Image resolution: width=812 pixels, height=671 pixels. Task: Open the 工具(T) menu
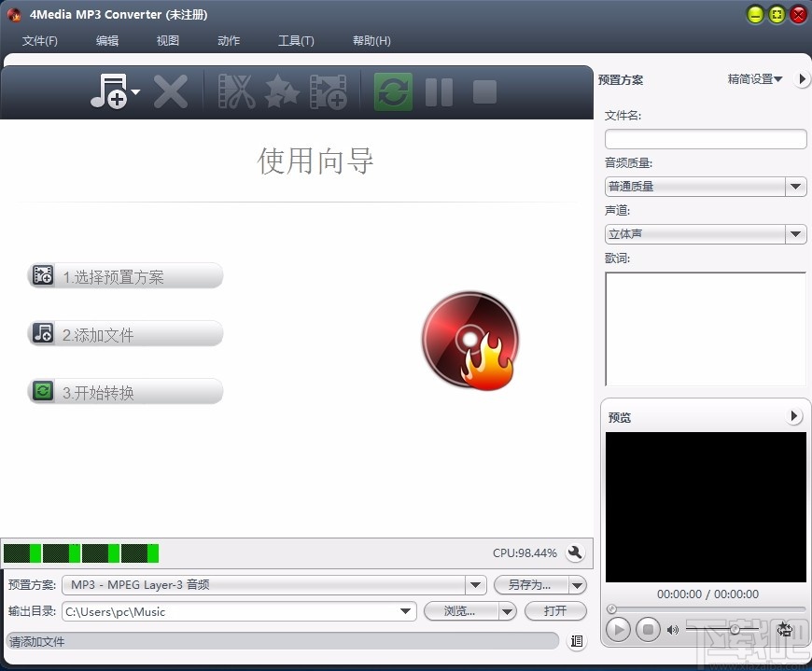click(295, 40)
